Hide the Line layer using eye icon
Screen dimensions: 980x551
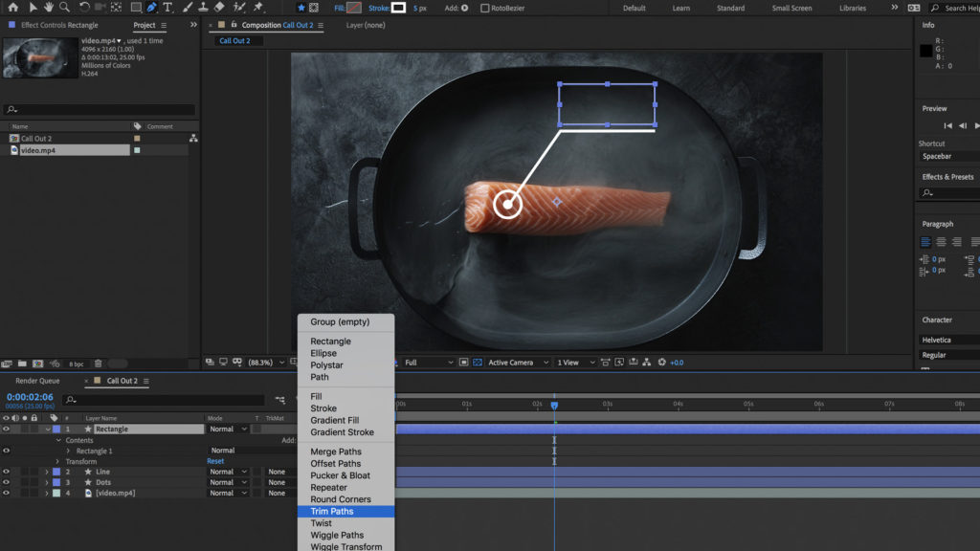coord(7,472)
